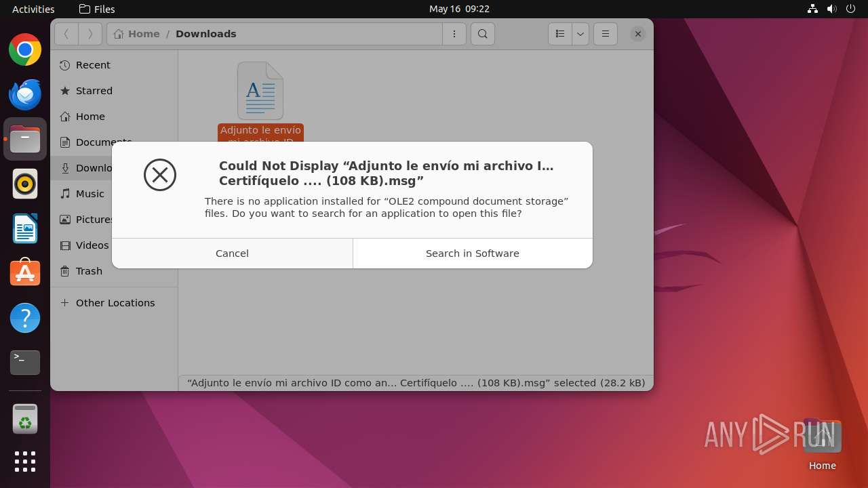The height and width of the screenshot is (488, 868).
Task: Select Trash in the sidebar
Action: coord(114,271)
